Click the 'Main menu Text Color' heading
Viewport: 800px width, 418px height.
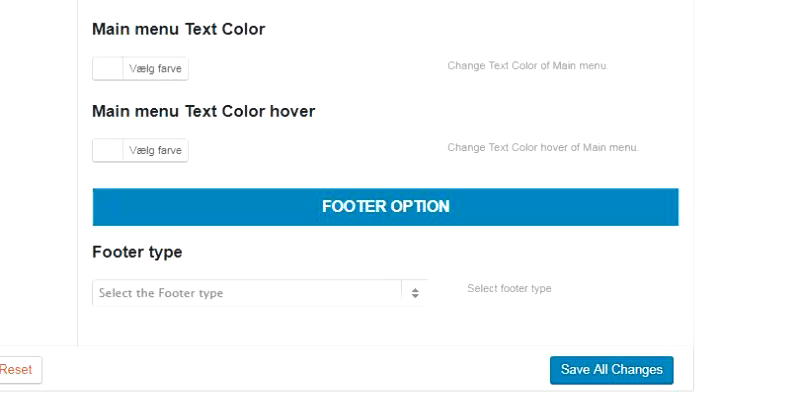[x=178, y=29]
